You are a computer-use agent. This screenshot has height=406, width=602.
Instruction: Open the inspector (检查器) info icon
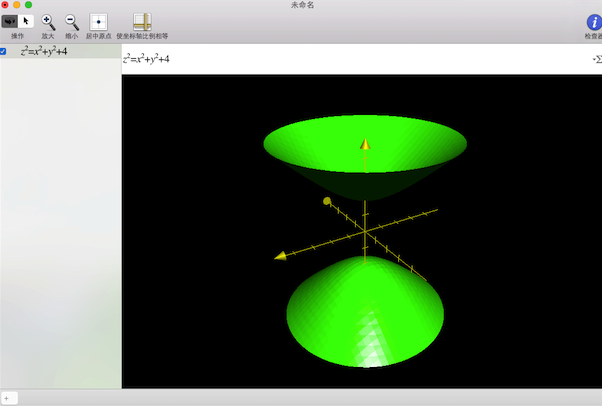[x=594, y=21]
